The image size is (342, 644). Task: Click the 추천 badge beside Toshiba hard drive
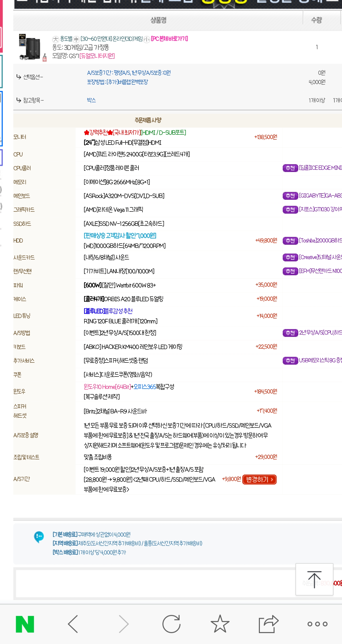(290, 240)
